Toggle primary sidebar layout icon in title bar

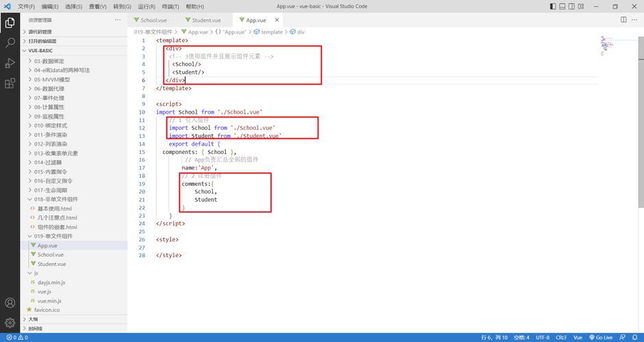(x=553, y=6)
